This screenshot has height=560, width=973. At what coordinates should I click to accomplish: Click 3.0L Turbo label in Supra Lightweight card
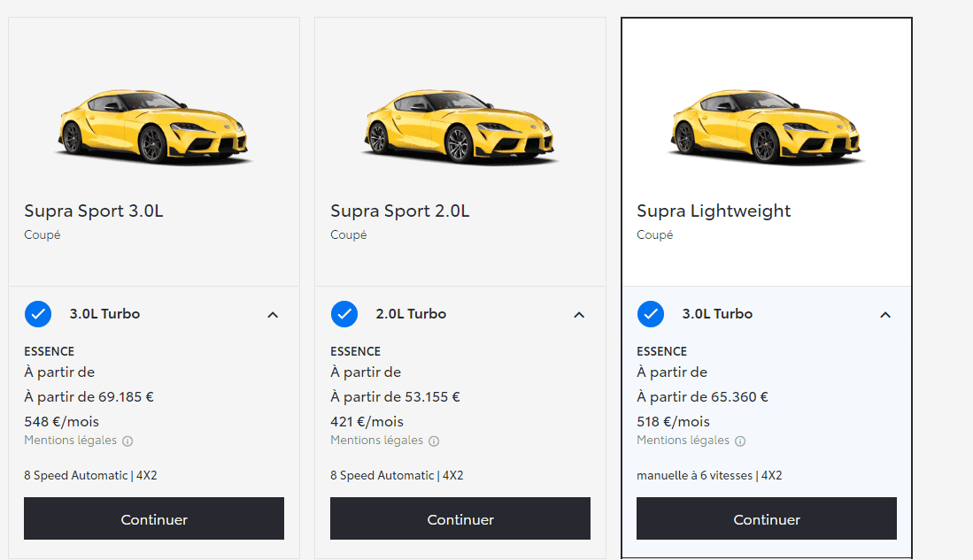(x=717, y=314)
